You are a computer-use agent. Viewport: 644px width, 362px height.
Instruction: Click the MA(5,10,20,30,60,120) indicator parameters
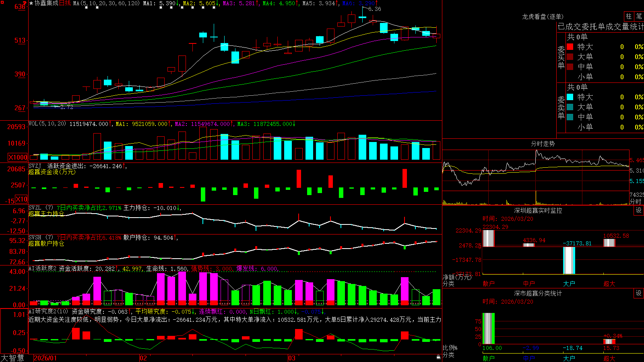(106, 3)
